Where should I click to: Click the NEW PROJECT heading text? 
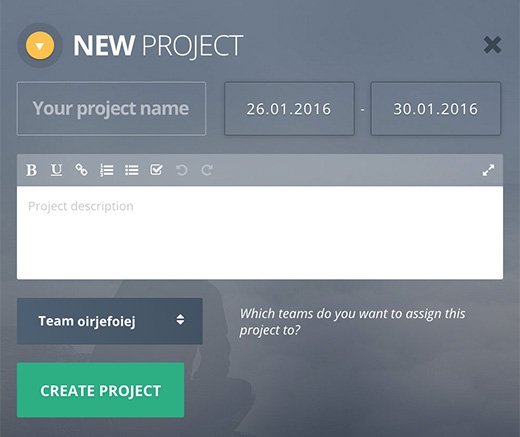[x=158, y=46]
